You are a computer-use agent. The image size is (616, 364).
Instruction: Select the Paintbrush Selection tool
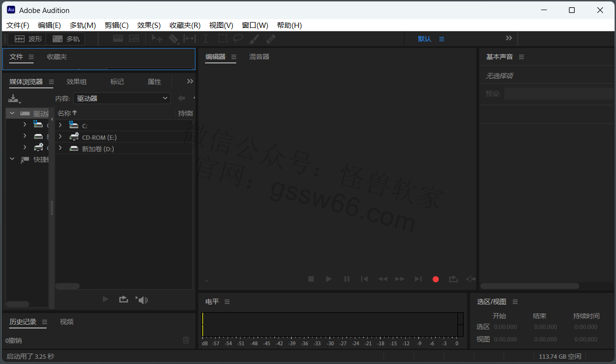point(254,38)
